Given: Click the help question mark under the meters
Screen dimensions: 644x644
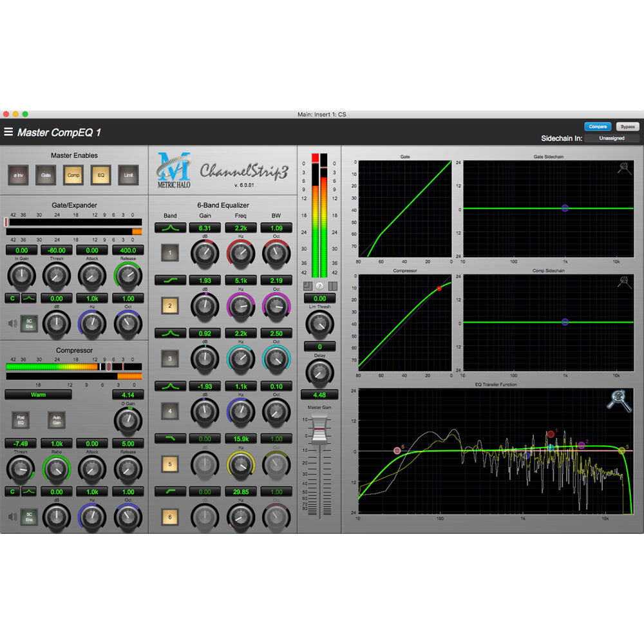Looking at the screenshot, I should click(x=320, y=286).
